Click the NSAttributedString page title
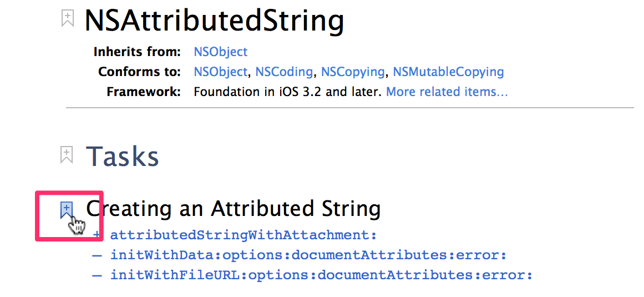 (214, 21)
